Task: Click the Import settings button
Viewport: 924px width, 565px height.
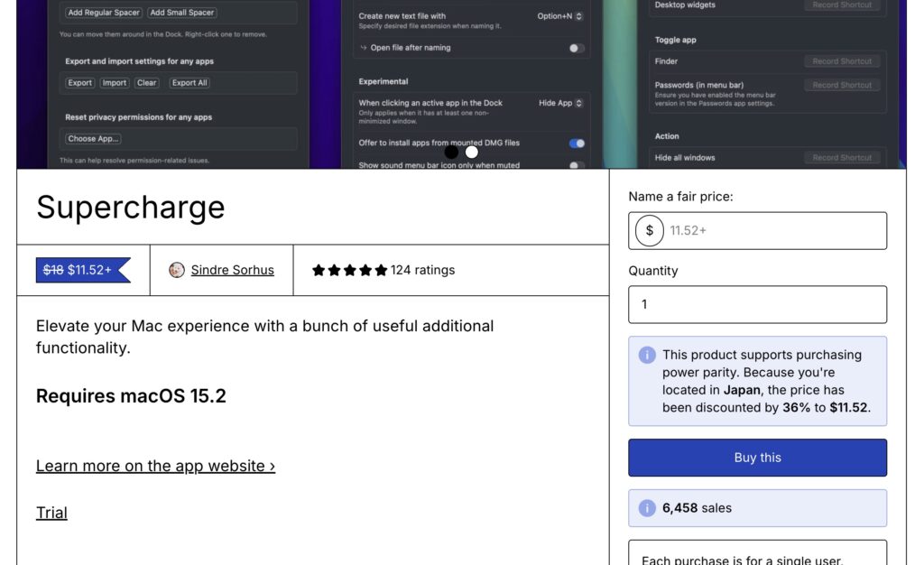Action: (x=115, y=83)
